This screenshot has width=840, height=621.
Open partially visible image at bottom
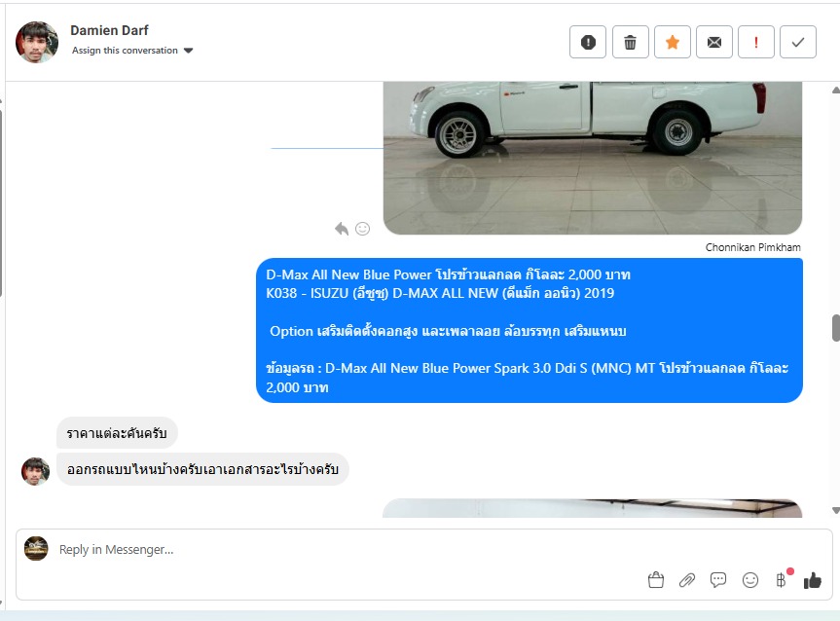click(593, 508)
